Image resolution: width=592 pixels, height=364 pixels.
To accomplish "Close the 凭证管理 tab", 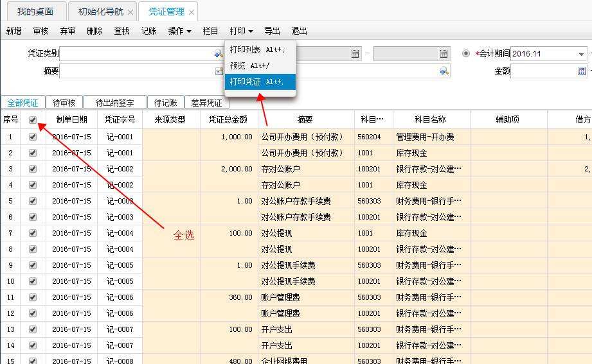I will 192,12.
